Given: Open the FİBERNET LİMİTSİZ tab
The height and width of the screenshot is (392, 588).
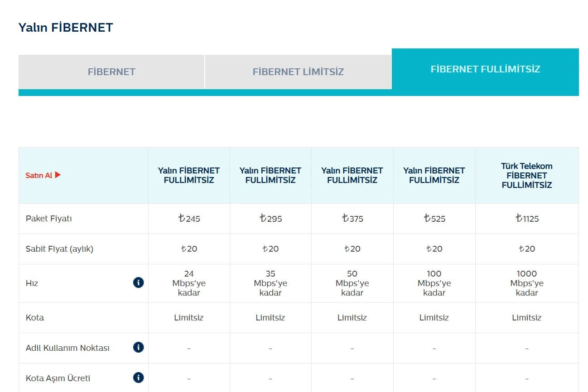Looking at the screenshot, I should click(298, 72).
